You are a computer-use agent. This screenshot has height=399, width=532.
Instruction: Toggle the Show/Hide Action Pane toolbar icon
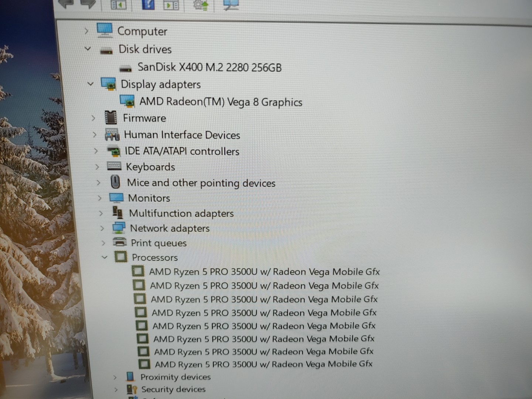click(x=171, y=4)
